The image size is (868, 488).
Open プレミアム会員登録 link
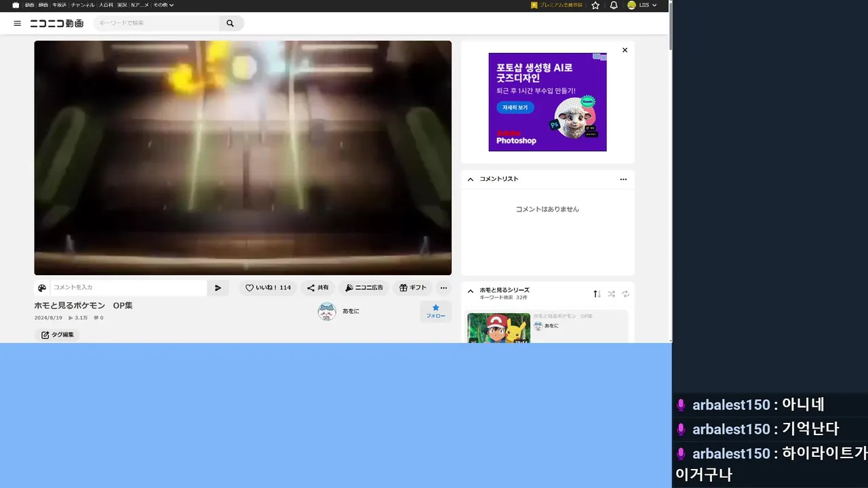557,5
